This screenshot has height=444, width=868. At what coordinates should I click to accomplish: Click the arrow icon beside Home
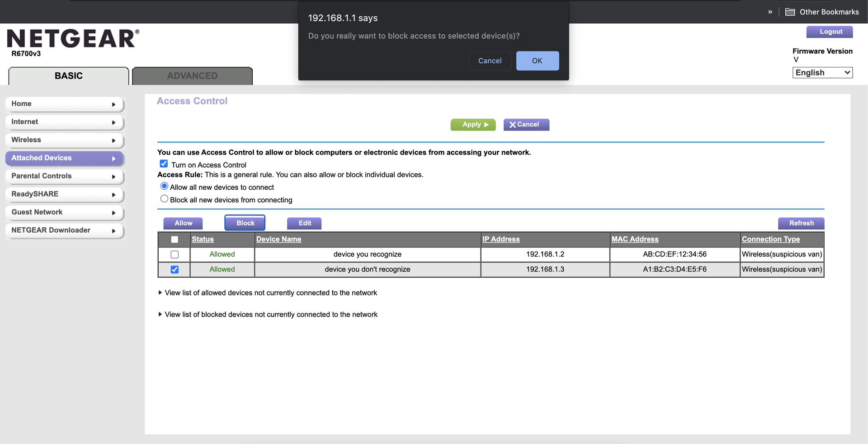(113, 104)
